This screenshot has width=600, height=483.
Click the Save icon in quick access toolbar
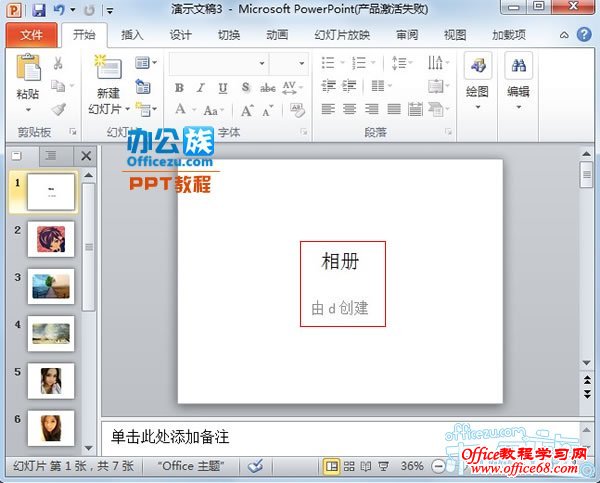pos(39,10)
